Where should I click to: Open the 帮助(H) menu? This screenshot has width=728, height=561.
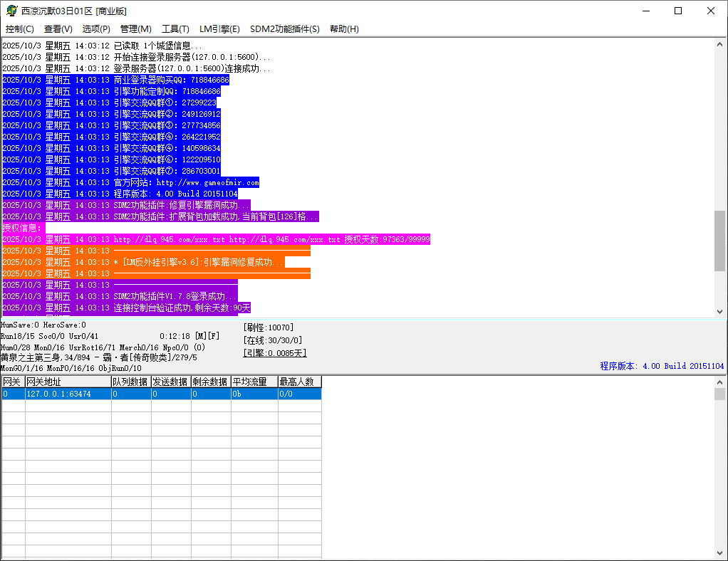click(344, 29)
